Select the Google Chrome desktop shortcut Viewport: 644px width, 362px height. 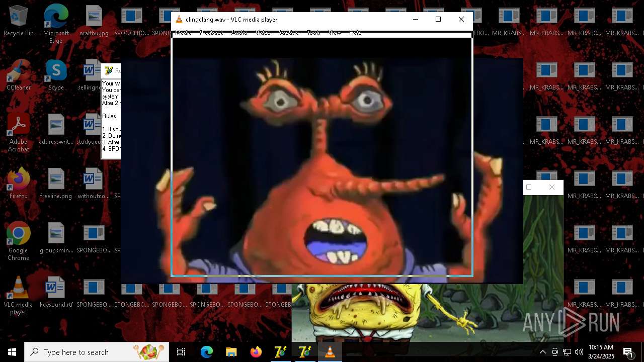pos(19,241)
